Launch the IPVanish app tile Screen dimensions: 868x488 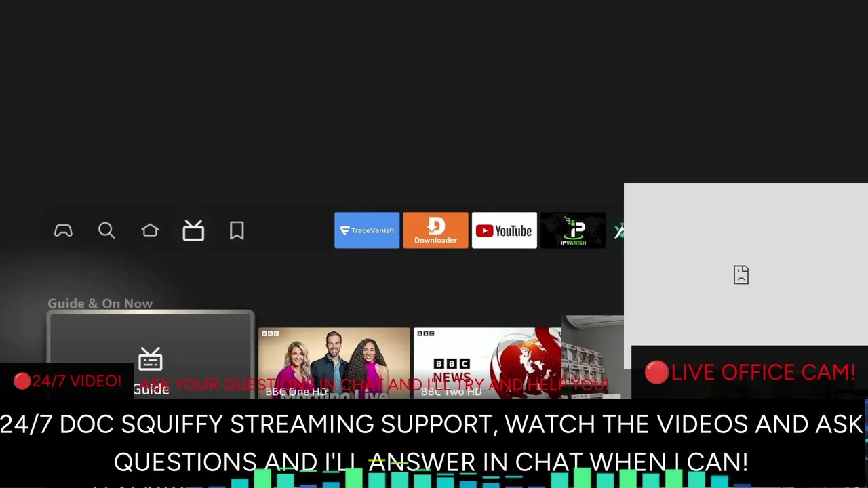(x=573, y=230)
